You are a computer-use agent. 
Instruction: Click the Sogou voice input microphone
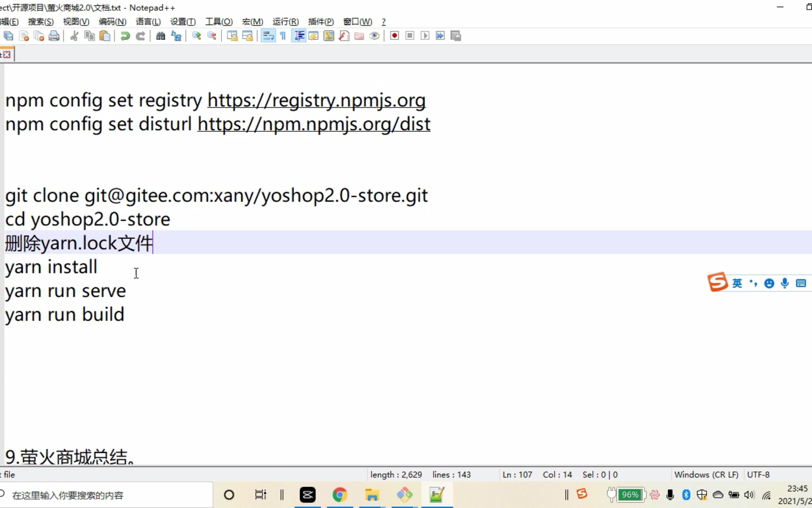coord(785,283)
